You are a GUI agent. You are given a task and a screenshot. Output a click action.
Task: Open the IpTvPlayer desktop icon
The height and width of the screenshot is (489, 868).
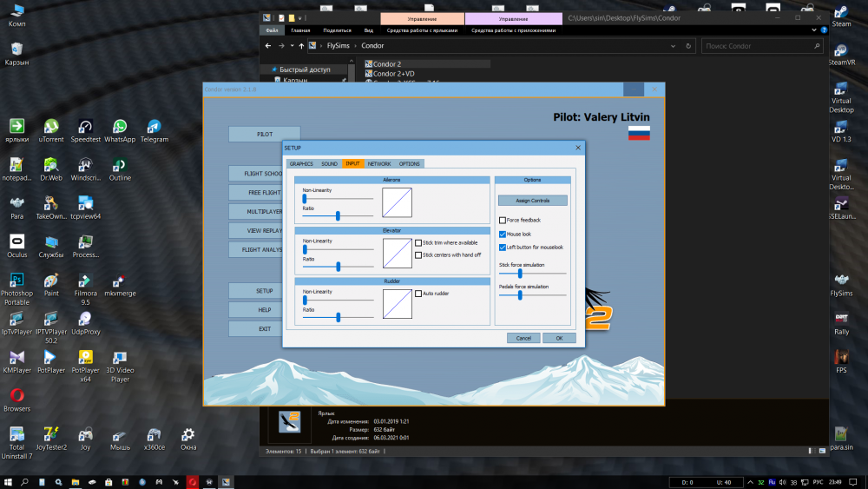(x=16, y=323)
